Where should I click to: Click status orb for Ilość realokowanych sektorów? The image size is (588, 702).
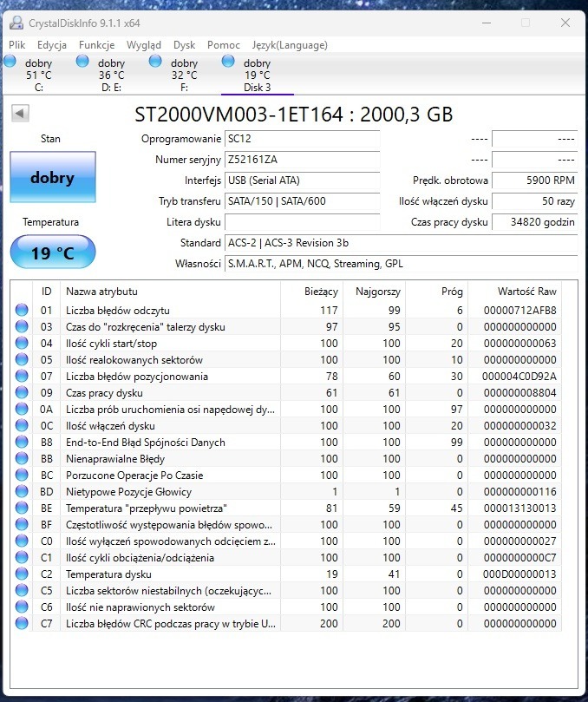pos(22,359)
